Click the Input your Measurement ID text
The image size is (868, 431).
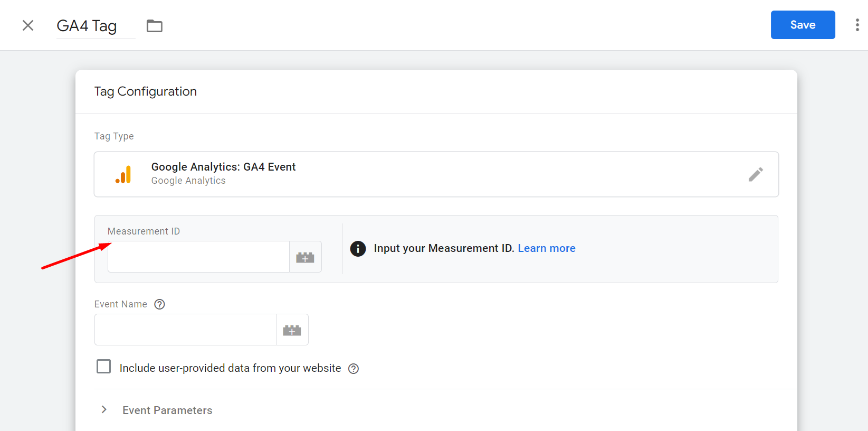[444, 248]
